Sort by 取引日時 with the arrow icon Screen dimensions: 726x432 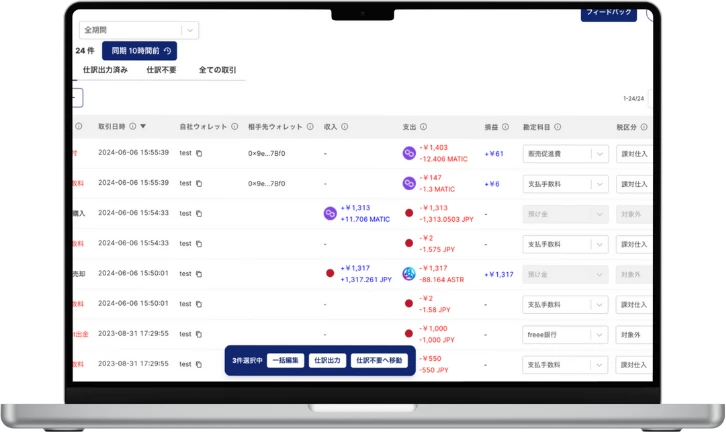click(143, 126)
